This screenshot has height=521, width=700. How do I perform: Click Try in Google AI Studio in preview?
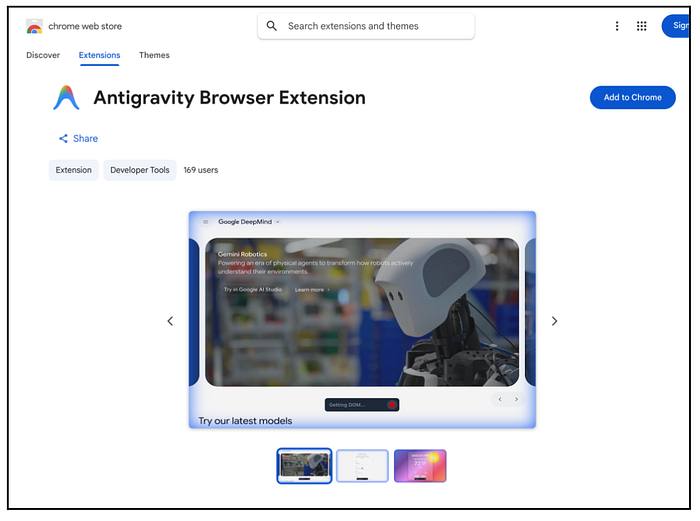[x=253, y=289]
